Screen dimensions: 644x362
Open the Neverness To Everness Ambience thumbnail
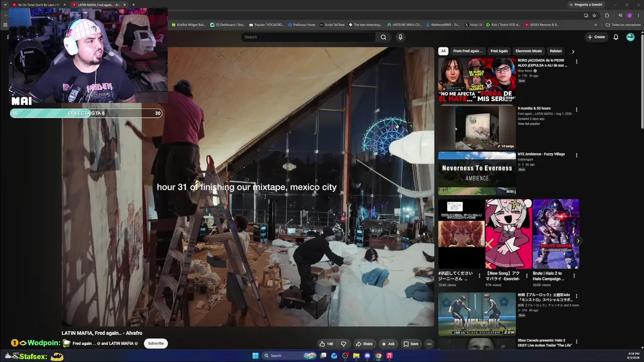(x=477, y=173)
